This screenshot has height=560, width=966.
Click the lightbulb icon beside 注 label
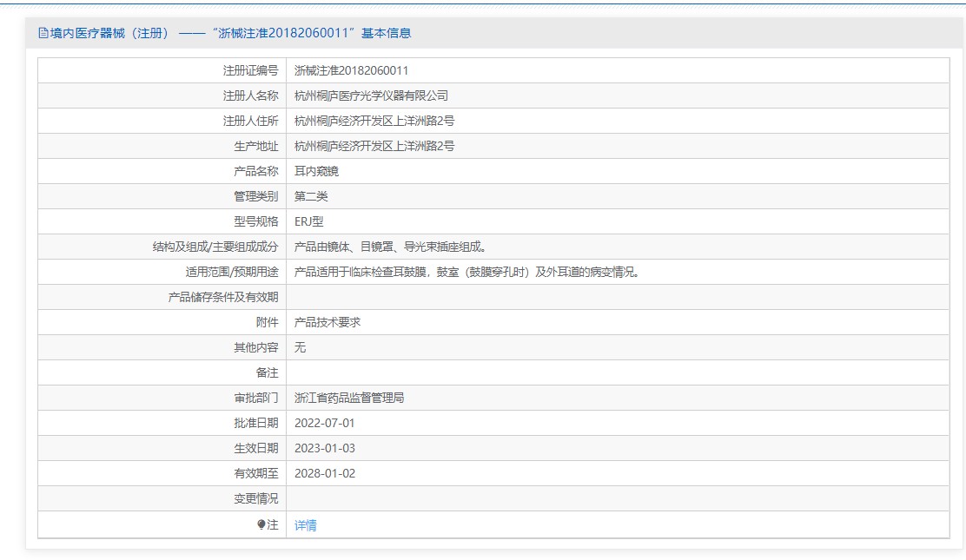click(x=261, y=525)
